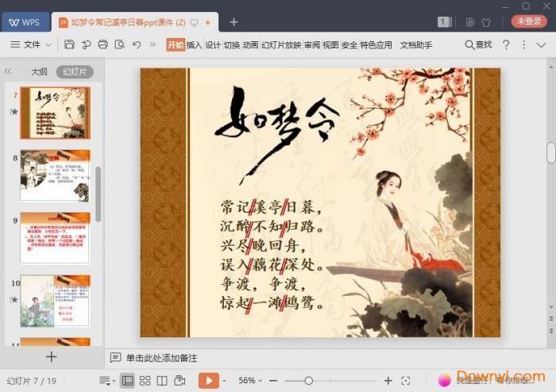Click the status text 幻灯片 7 / 19

pos(32,381)
